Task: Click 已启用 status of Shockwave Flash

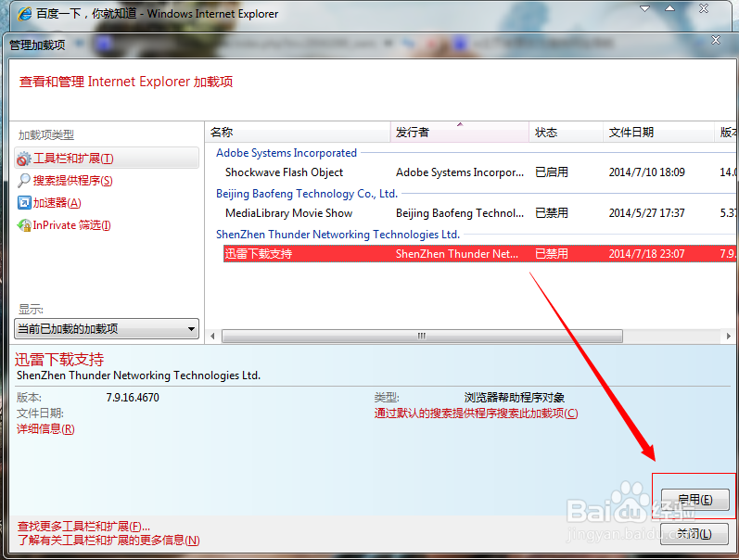Action: pyautogui.click(x=552, y=172)
